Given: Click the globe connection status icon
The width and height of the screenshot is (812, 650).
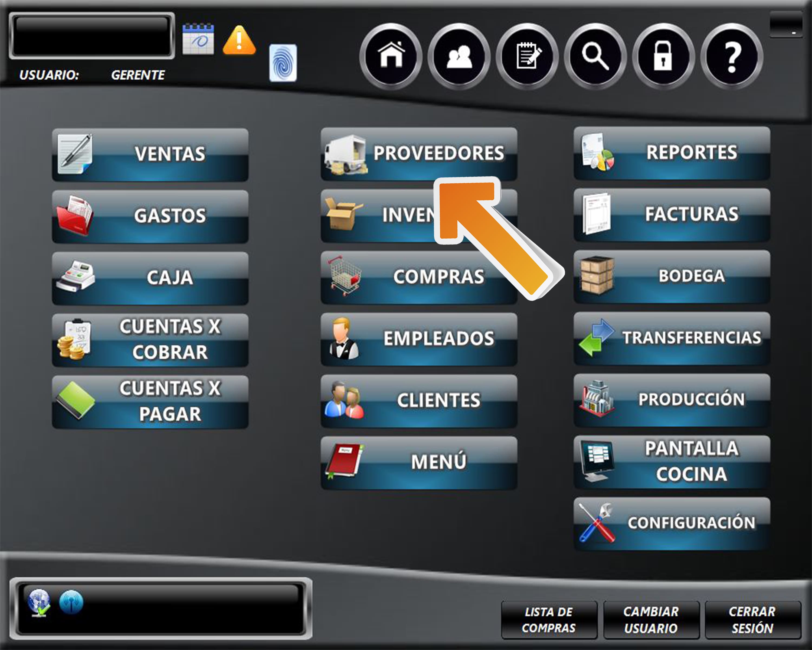Looking at the screenshot, I should [39, 602].
